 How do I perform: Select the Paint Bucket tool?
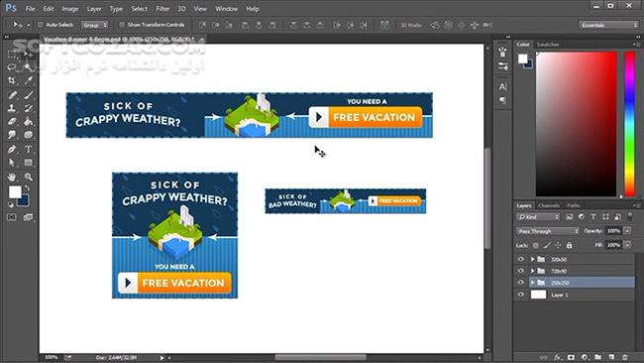pos(29,122)
